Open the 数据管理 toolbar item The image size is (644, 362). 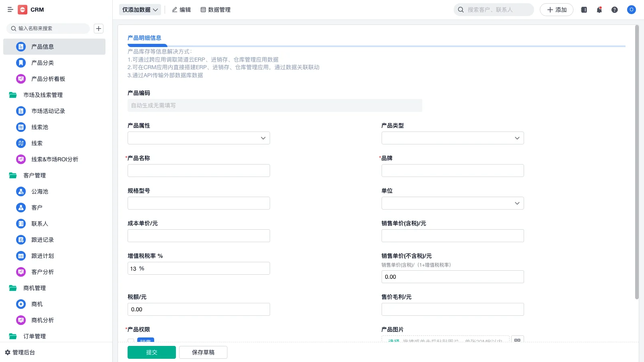pos(216,10)
